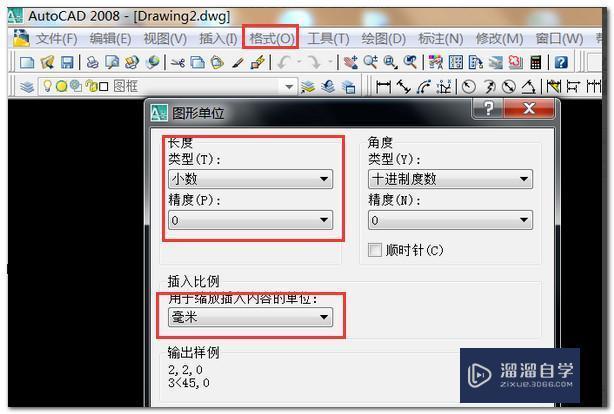Toggle layer freeze sun icon
This screenshot has width=614, height=414.
61,86
